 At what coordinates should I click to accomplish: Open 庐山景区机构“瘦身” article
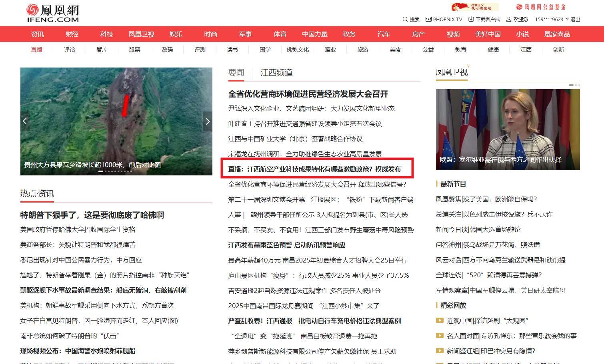pyautogui.click(x=318, y=275)
